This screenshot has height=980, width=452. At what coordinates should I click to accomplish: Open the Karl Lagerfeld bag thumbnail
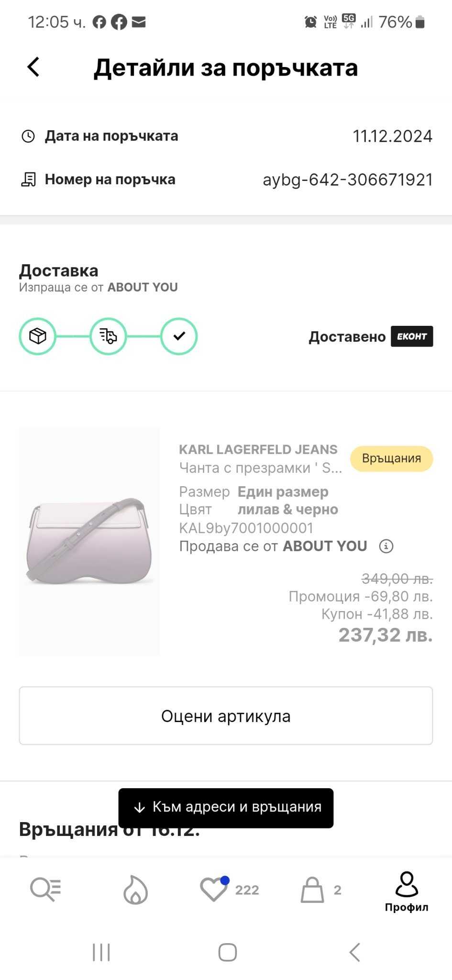click(89, 541)
